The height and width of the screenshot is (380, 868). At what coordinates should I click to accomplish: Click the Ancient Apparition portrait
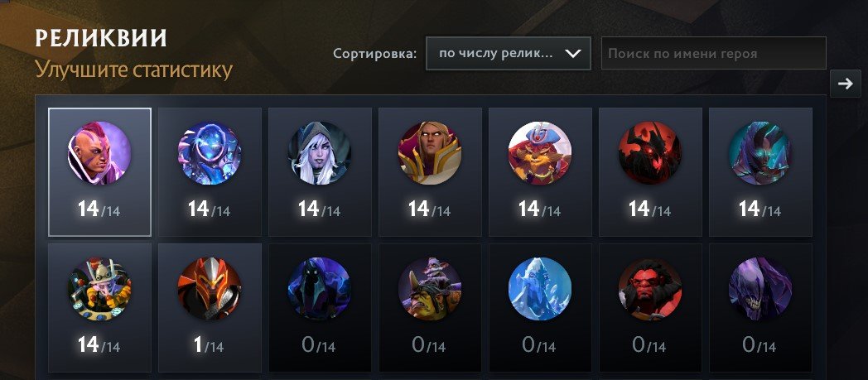tap(540, 289)
